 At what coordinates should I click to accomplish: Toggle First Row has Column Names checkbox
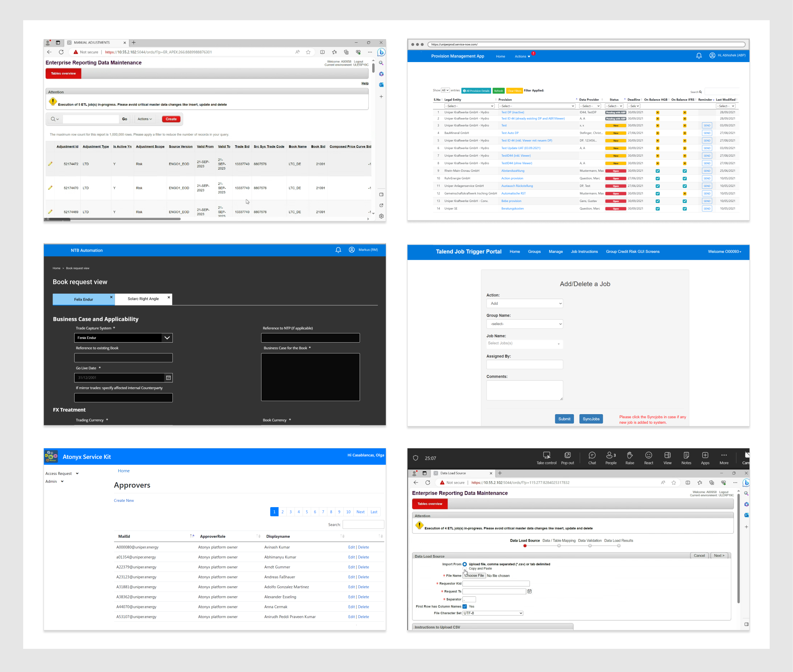[x=464, y=607]
